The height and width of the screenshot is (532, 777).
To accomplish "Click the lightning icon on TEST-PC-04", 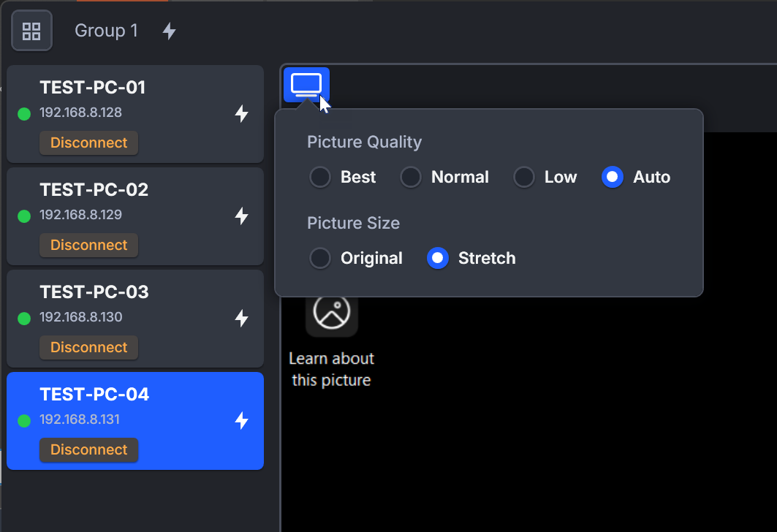I will (241, 420).
